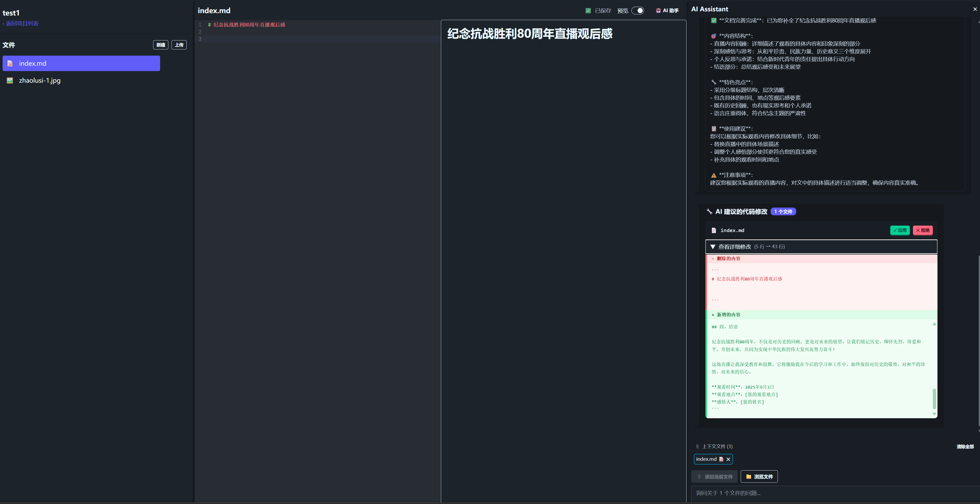The width and height of the screenshot is (980, 504).
Task: Remove index.md from context using its × icon
Action: (729, 459)
